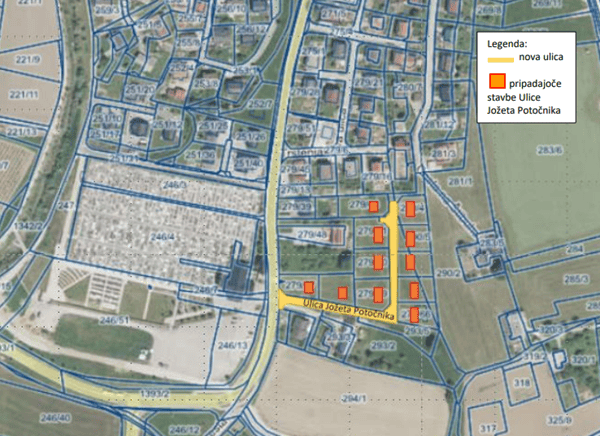
Task: Click parcel label 246/13
Action: click(x=233, y=345)
